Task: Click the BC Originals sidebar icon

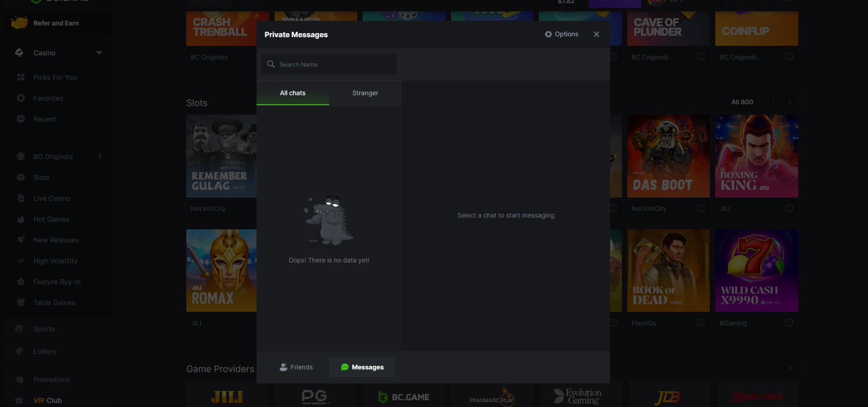Action: click(21, 156)
